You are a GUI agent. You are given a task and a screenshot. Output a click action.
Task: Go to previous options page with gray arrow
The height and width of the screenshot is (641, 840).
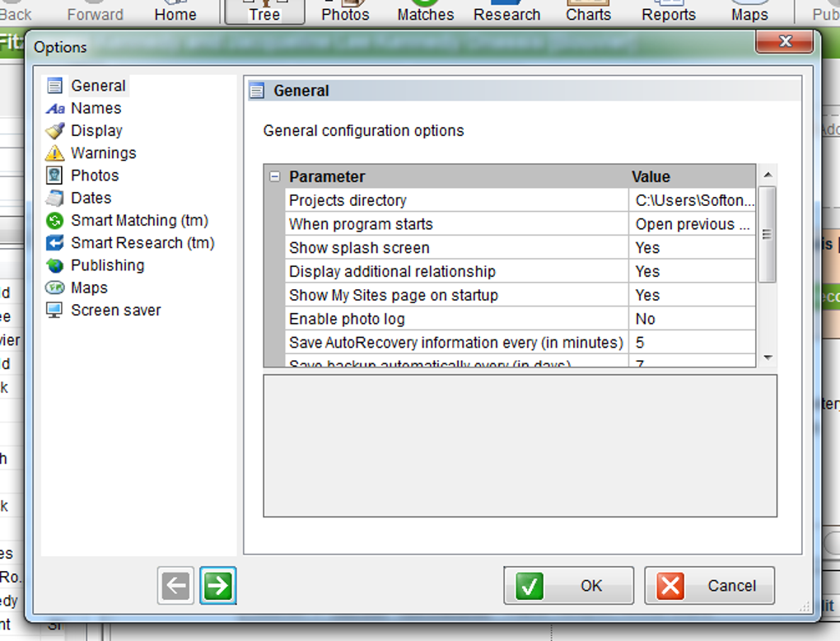tap(175, 585)
